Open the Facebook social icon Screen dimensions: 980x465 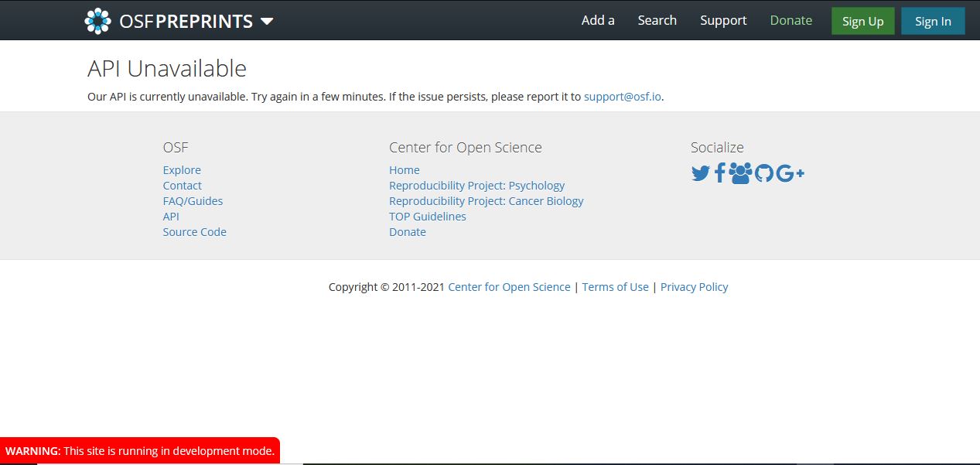(x=719, y=173)
